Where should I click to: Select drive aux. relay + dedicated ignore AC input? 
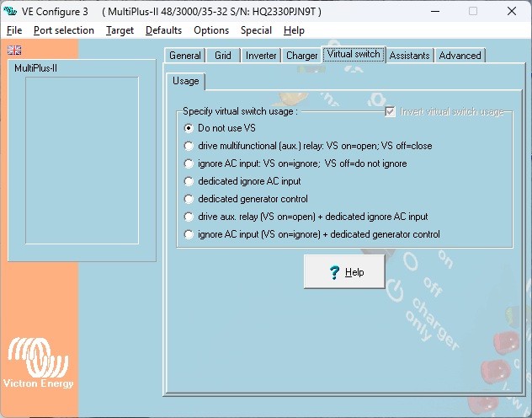point(189,217)
